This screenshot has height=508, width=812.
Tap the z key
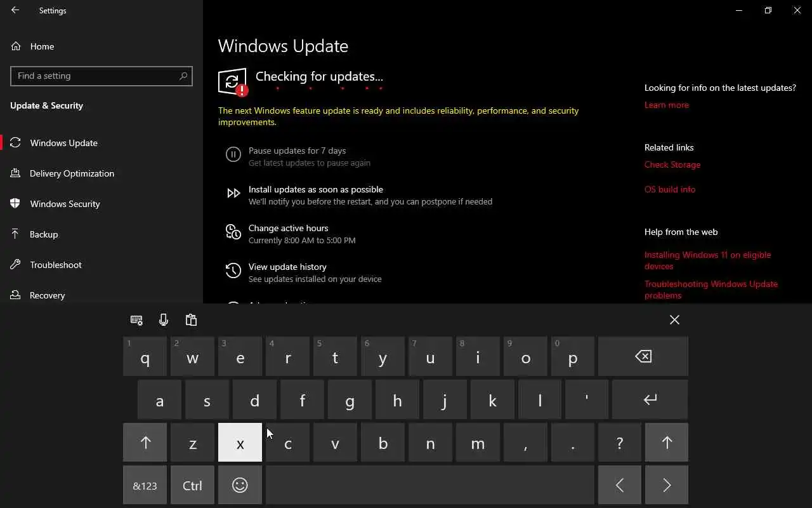pos(192,443)
